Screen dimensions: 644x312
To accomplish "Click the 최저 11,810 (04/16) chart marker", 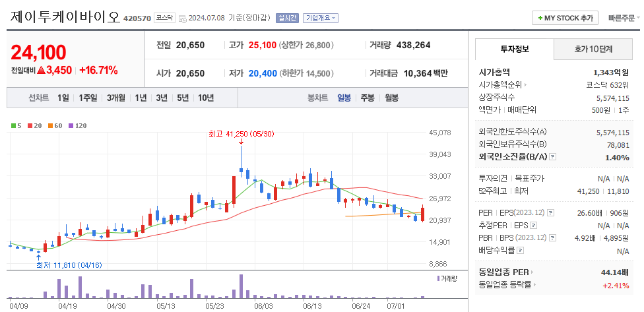I will pyautogui.click(x=69, y=265).
